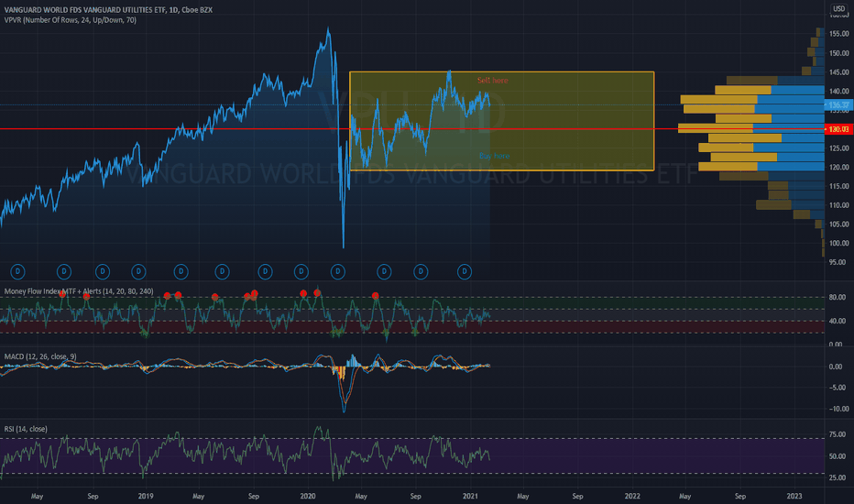This screenshot has width=854, height=504.
Task: Select the VPVR indicator legend
Action: 71,20
